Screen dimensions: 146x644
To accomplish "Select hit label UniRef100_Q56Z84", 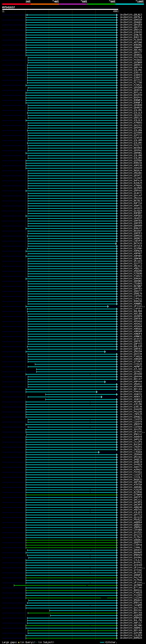I will point(131,352).
